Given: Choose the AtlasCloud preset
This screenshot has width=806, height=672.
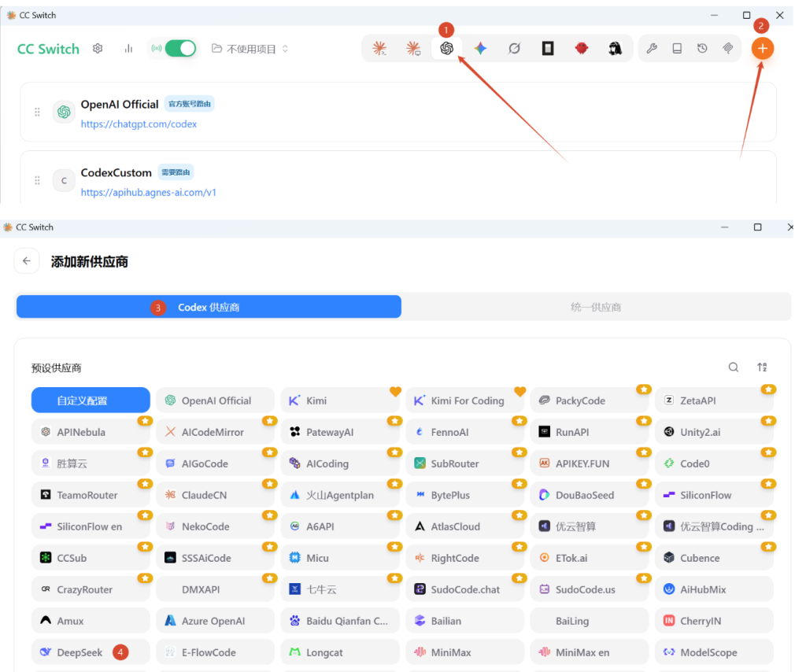Looking at the screenshot, I should [464, 526].
